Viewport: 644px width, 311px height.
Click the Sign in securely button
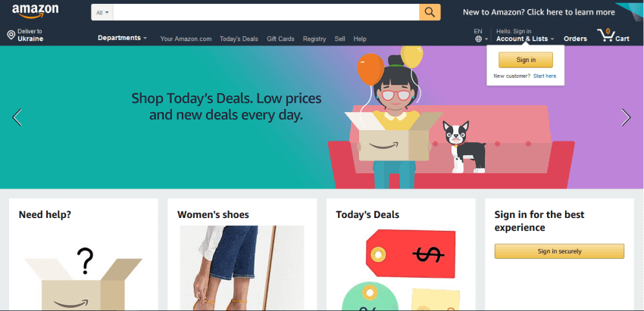coord(559,251)
